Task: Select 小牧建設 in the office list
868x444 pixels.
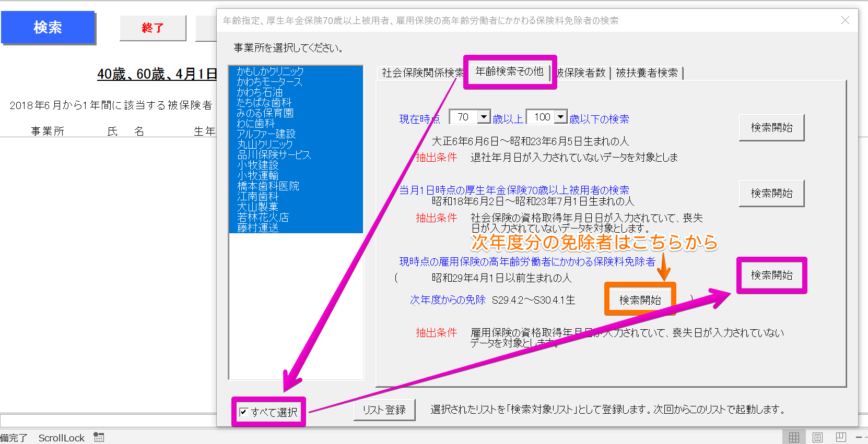Action: pyautogui.click(x=296, y=165)
